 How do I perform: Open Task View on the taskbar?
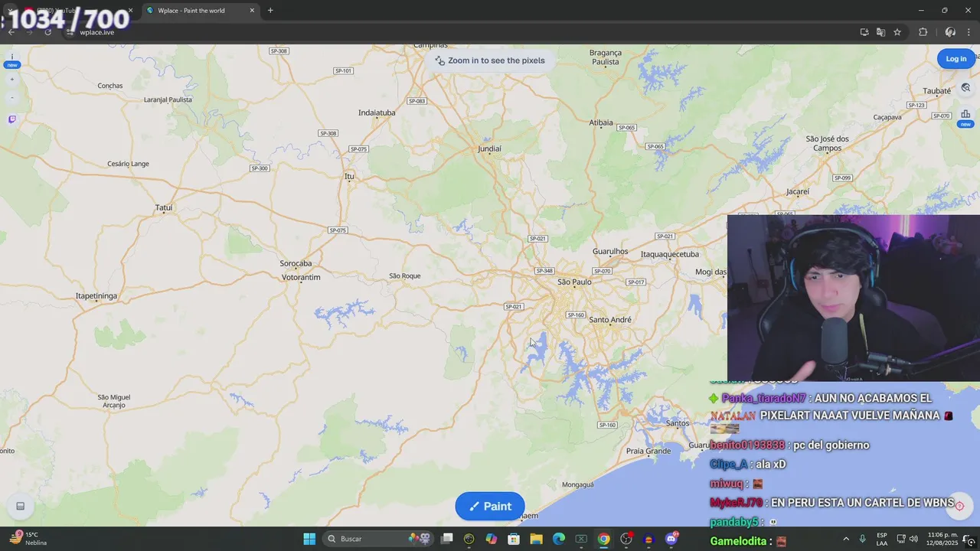pos(447,539)
